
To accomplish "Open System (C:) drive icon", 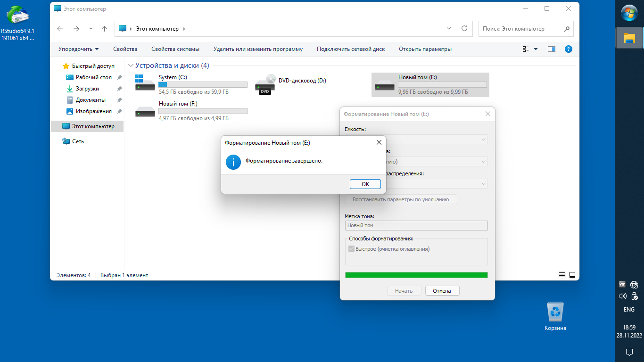I will 145,85.
